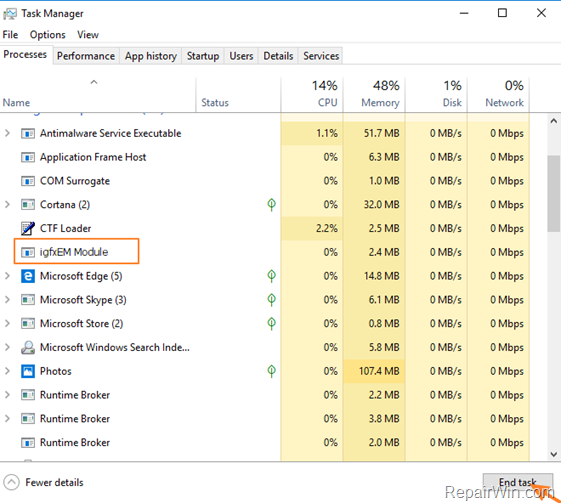Screen dimensions: 561x503
Task: Sort processes by CPU column
Action: (312, 95)
